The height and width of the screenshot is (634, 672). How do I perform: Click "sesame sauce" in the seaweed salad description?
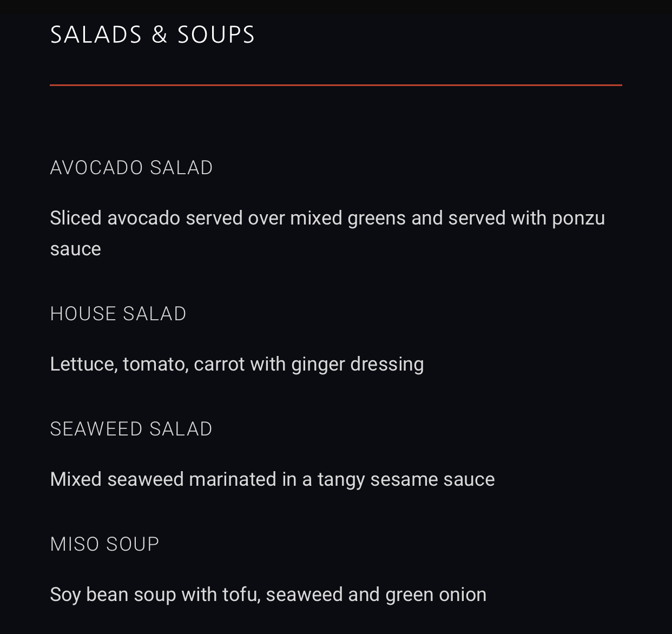tap(432, 479)
